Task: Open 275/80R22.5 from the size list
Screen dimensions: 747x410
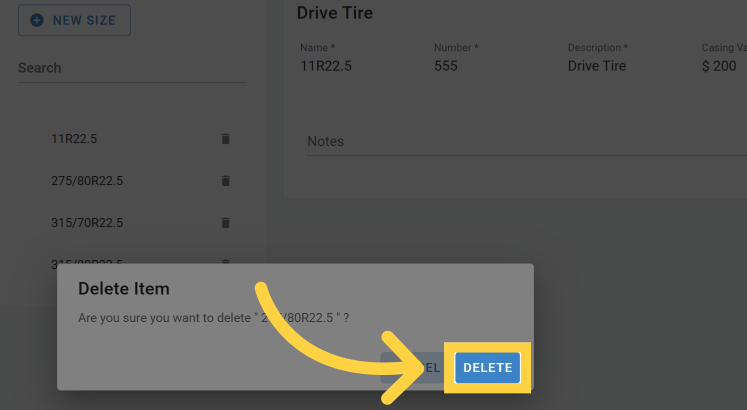Action: [87, 181]
